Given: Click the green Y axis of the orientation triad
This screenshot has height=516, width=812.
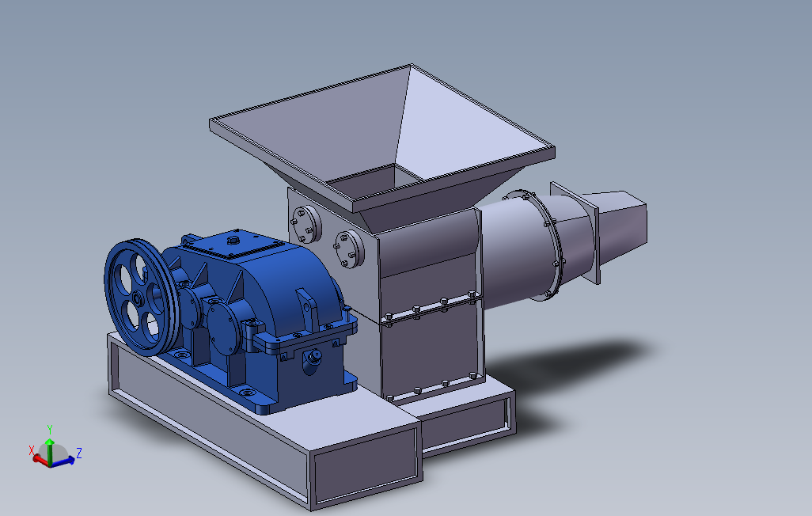Looking at the screenshot, I should pos(50,451).
